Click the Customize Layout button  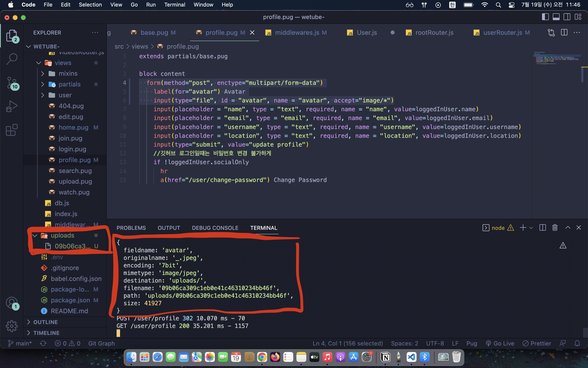tap(578, 17)
